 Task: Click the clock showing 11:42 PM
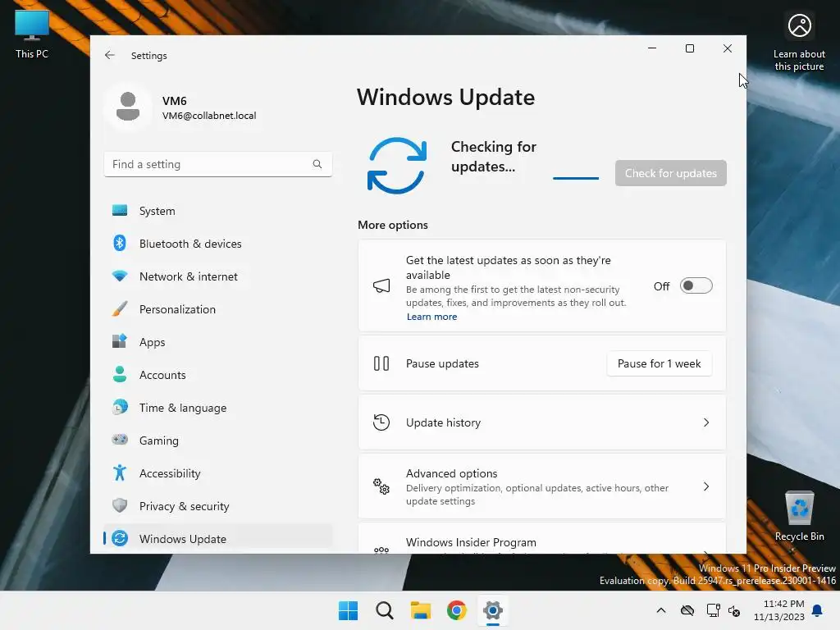[x=783, y=604]
